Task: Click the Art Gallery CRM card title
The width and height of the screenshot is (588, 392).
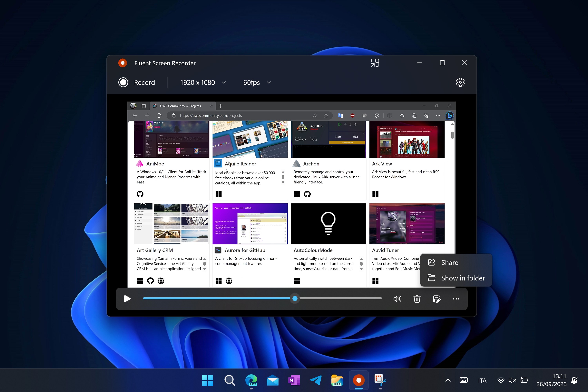Action: [155, 250]
